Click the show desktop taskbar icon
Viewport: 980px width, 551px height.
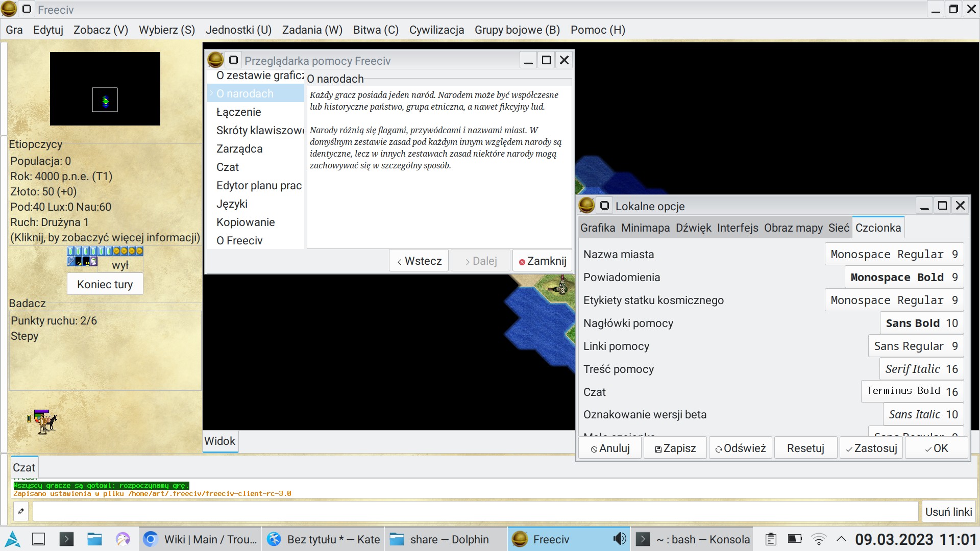[39, 539]
